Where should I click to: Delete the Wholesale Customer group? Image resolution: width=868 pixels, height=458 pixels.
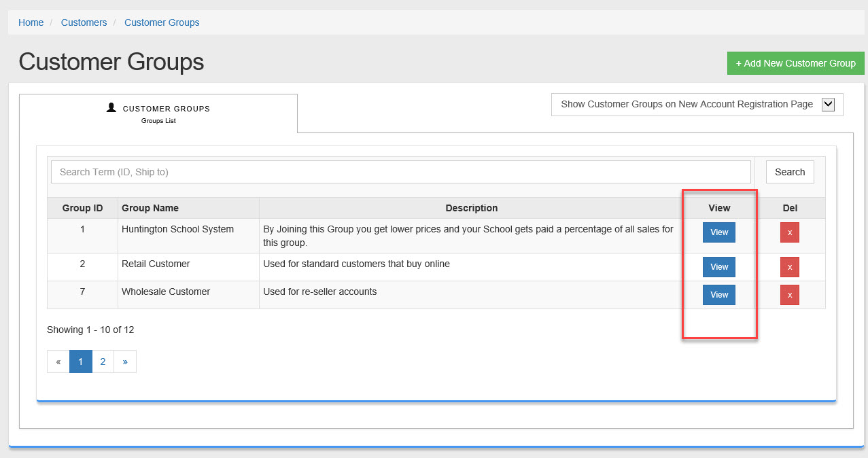[789, 295]
